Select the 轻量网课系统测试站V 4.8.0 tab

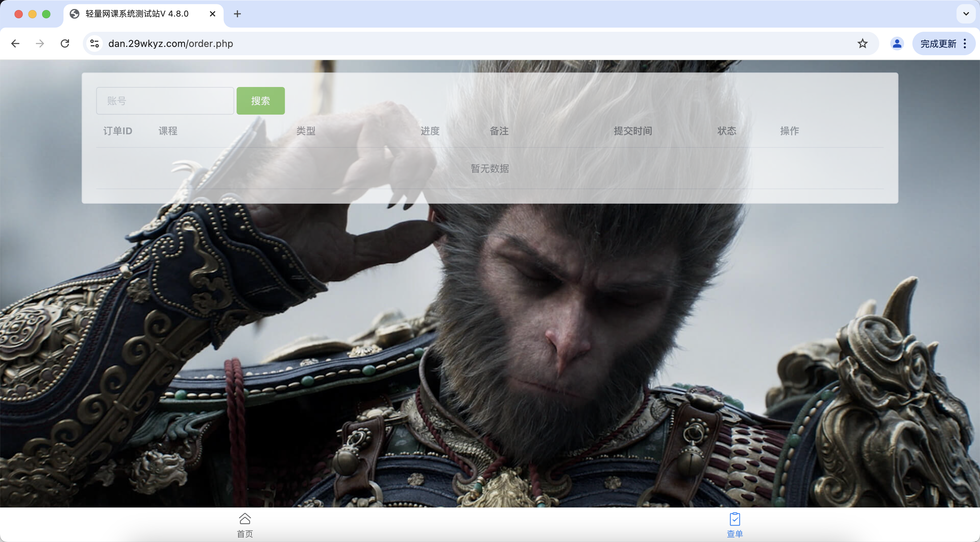(x=144, y=14)
